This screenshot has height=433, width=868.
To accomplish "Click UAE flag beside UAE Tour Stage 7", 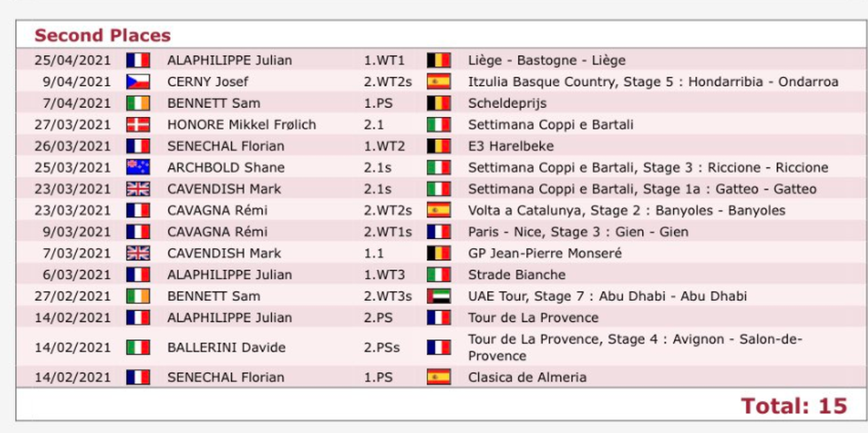I will [x=438, y=297].
